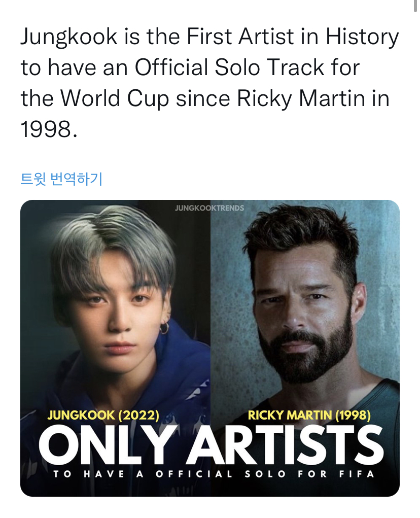Image resolution: width=420 pixels, height=518 pixels.
Task: Click the center seam between the two photos
Action: tap(210, 304)
